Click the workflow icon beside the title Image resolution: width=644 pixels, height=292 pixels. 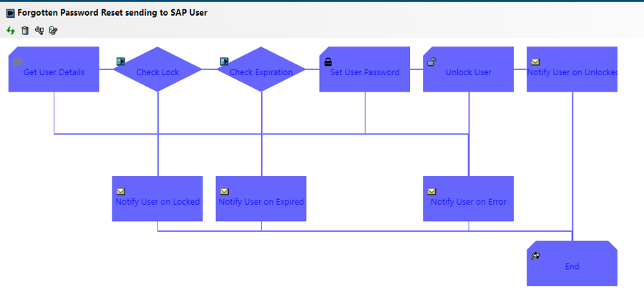tap(10, 13)
